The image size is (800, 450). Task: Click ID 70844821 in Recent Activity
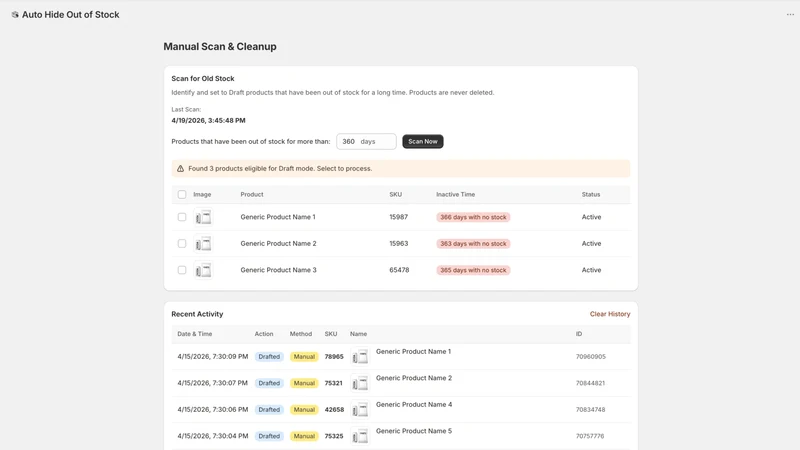[590, 383]
